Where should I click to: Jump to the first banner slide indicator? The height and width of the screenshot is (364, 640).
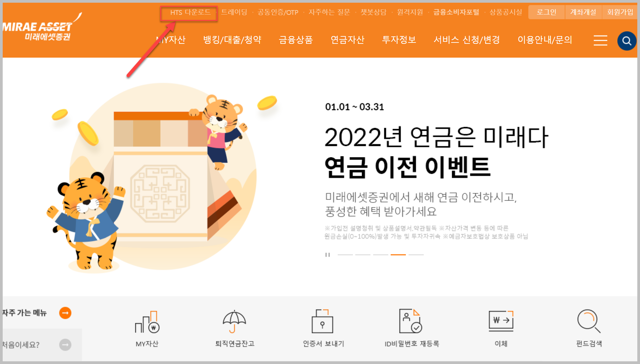tap(345, 255)
